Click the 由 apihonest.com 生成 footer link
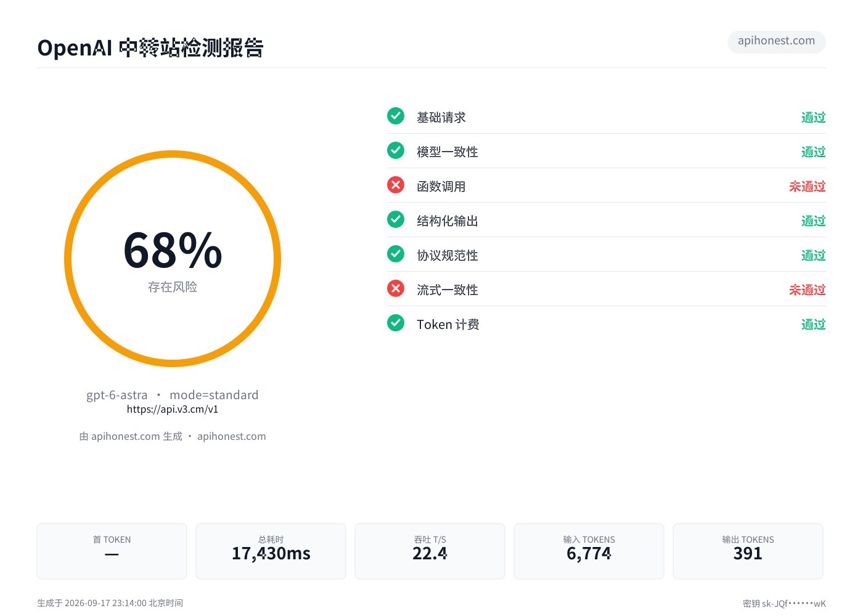The image size is (863, 616). coord(131,436)
